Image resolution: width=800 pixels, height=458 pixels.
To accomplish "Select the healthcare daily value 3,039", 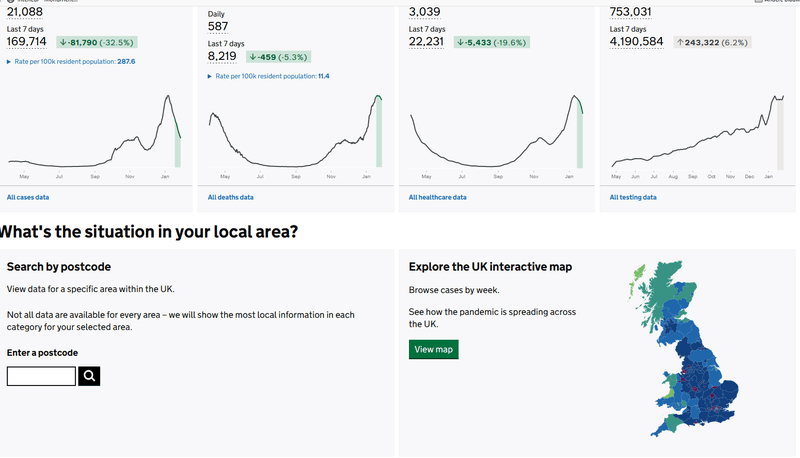I will coord(424,12).
